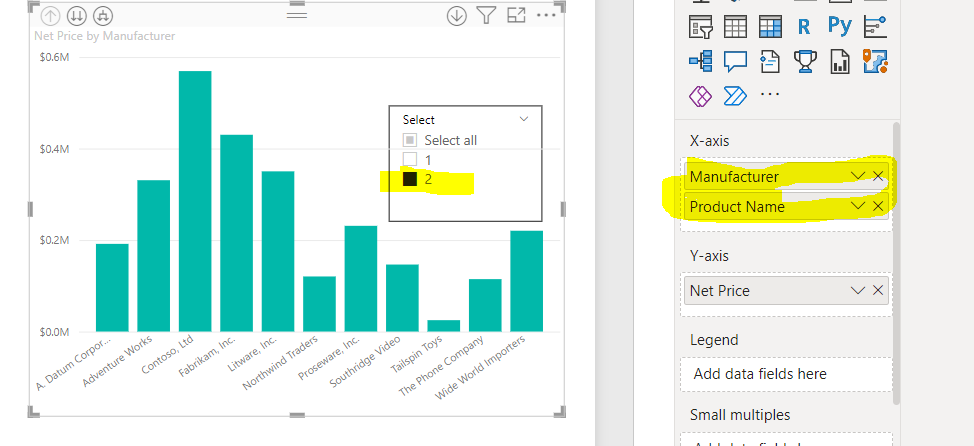Click the Legend section label
This screenshot has width=974, height=446.
pyautogui.click(x=714, y=340)
